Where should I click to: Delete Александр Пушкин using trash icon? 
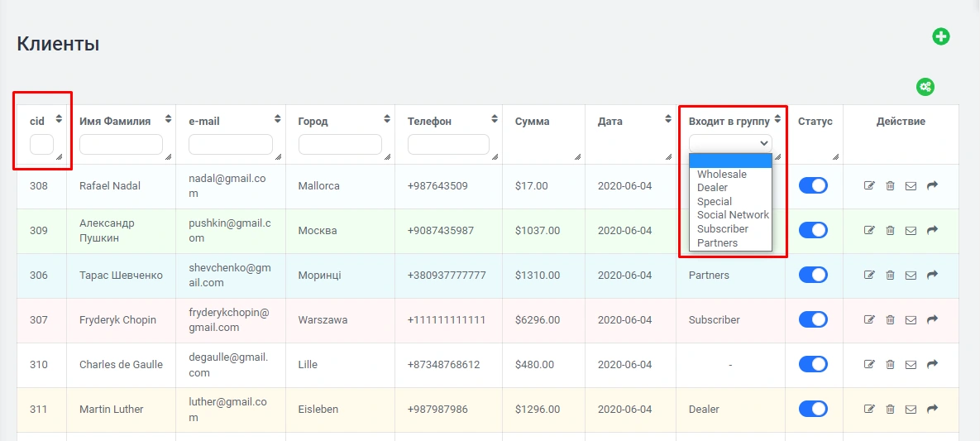(x=890, y=231)
